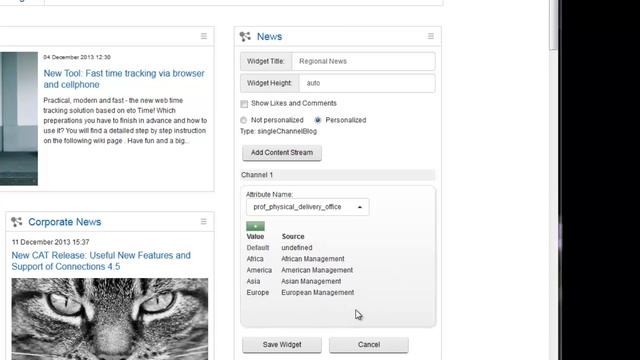Click the News widget network icon
The height and width of the screenshot is (360, 640).
pos(245,36)
